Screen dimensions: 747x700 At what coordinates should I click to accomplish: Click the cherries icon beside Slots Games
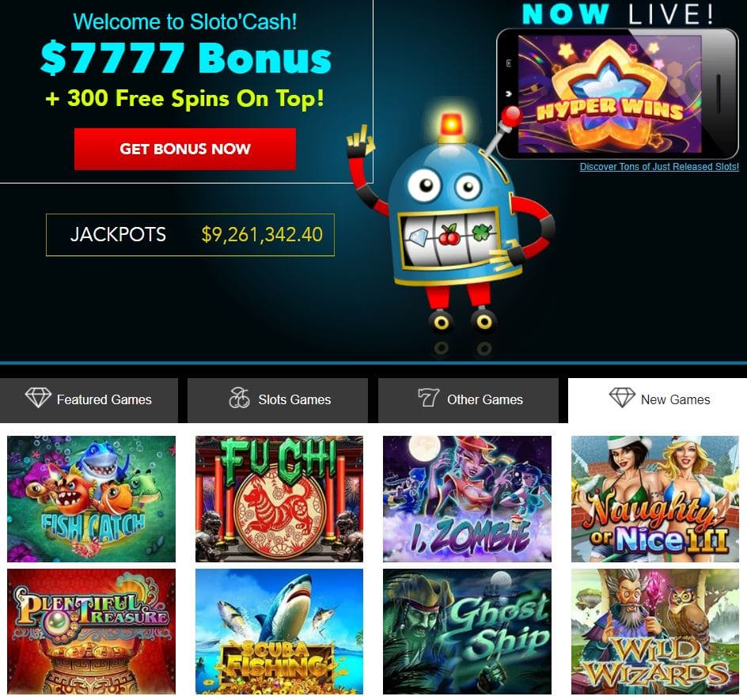(239, 398)
